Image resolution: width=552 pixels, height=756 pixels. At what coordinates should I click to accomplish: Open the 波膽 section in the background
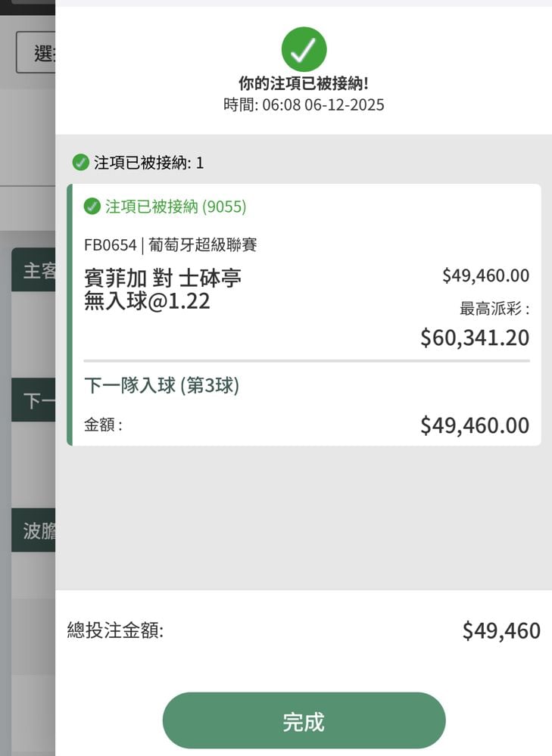tap(34, 530)
